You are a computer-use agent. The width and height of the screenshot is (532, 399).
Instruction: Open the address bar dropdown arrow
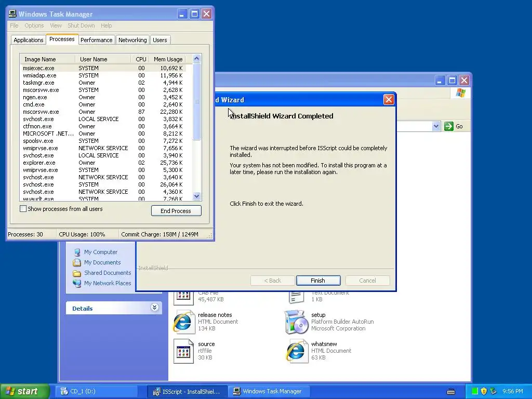(x=436, y=126)
